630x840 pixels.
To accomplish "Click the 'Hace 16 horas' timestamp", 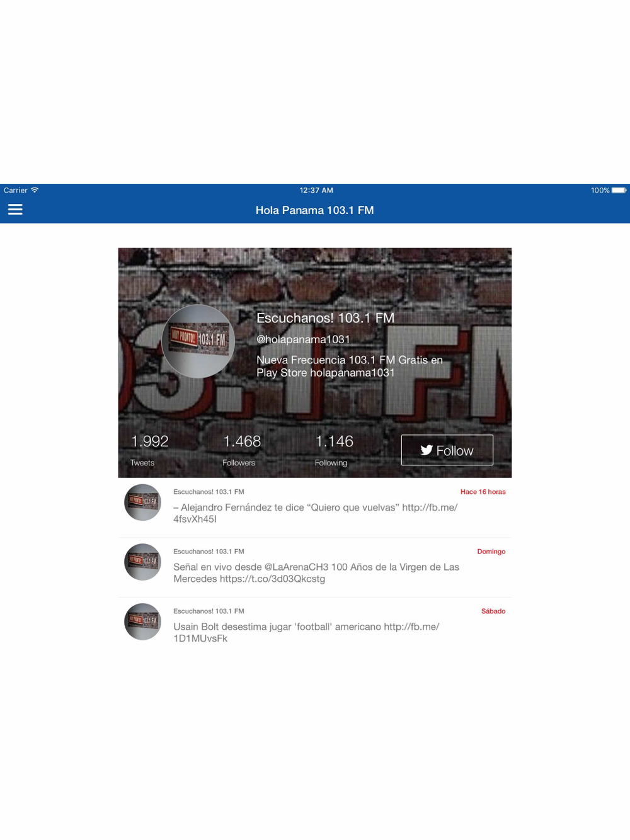I will pyautogui.click(x=483, y=492).
